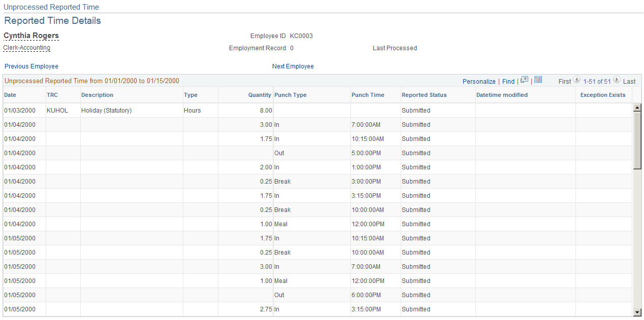Image resolution: width=644 pixels, height=320 pixels.
Task: Navigate to the Previous Employee
Action: [x=31, y=66]
